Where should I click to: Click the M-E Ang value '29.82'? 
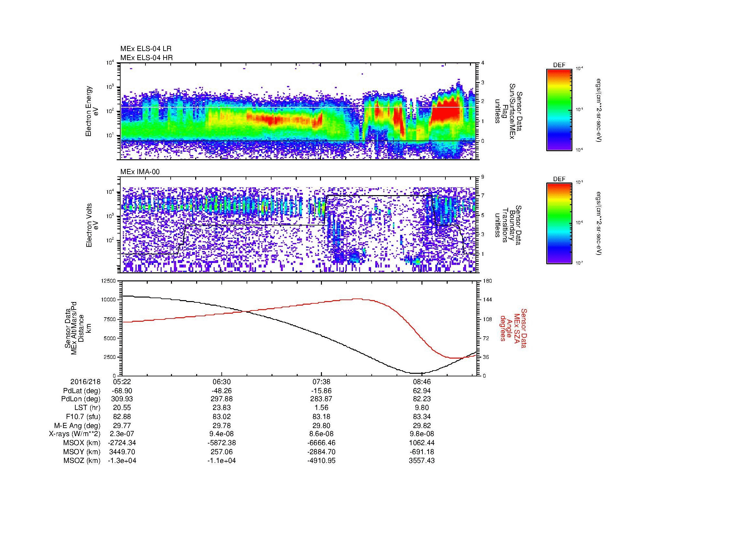pos(421,425)
